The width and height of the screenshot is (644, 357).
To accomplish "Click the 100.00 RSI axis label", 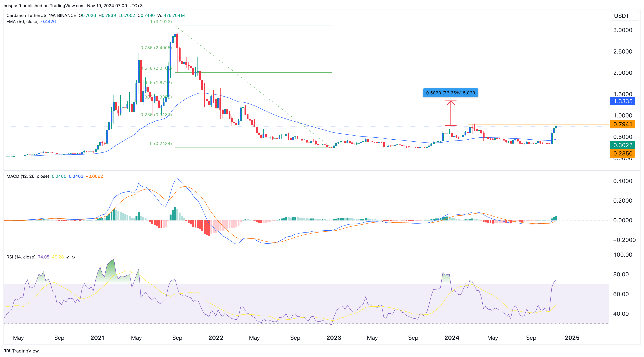I will [623, 255].
